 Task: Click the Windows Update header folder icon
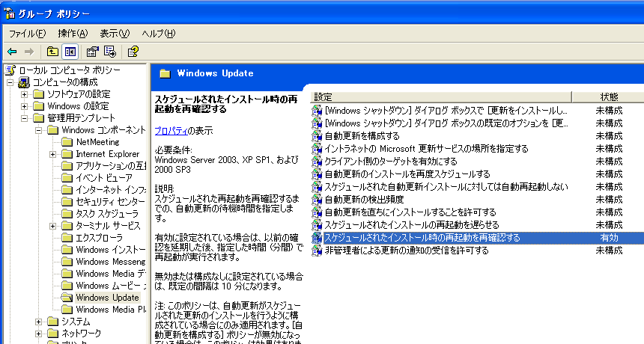(165, 74)
